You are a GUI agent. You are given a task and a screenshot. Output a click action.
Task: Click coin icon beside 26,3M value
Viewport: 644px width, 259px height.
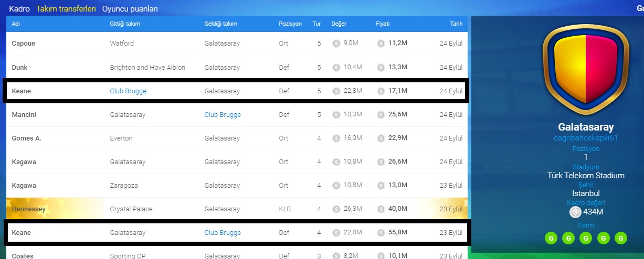(x=336, y=209)
